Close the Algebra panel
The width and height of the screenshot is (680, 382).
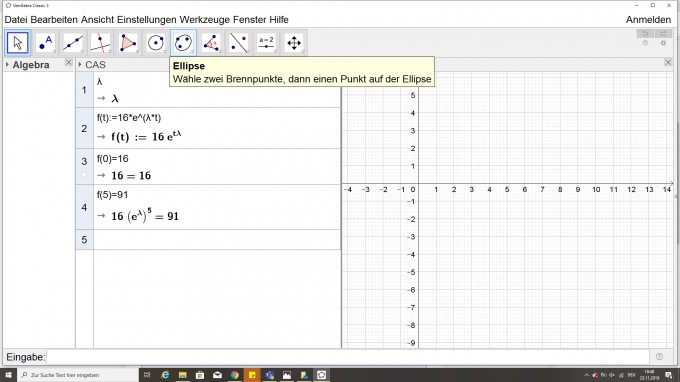68,63
